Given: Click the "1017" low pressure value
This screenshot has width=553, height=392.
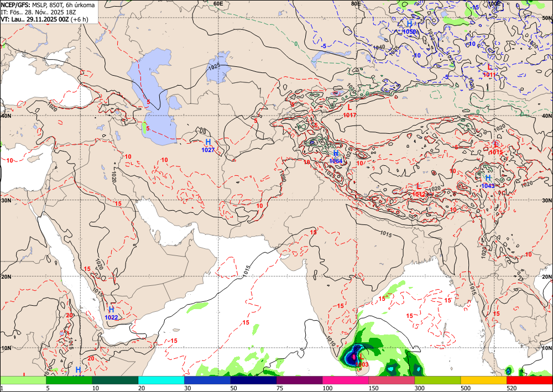Looking at the screenshot, I should (x=349, y=115).
